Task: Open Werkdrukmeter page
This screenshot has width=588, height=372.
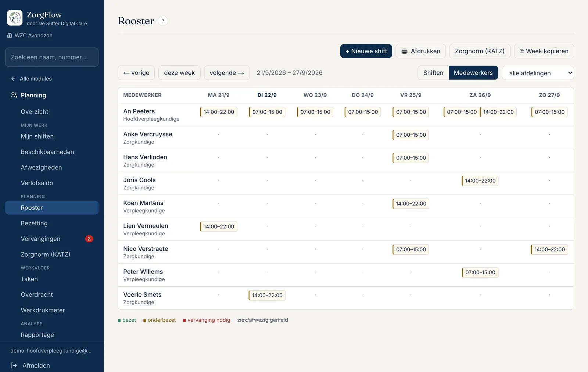Action: pos(52,310)
